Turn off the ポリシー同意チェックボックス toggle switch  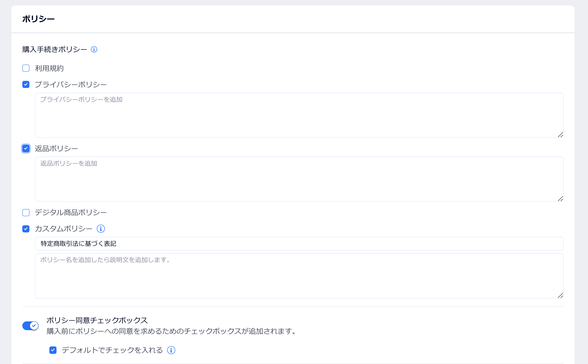tap(30, 326)
